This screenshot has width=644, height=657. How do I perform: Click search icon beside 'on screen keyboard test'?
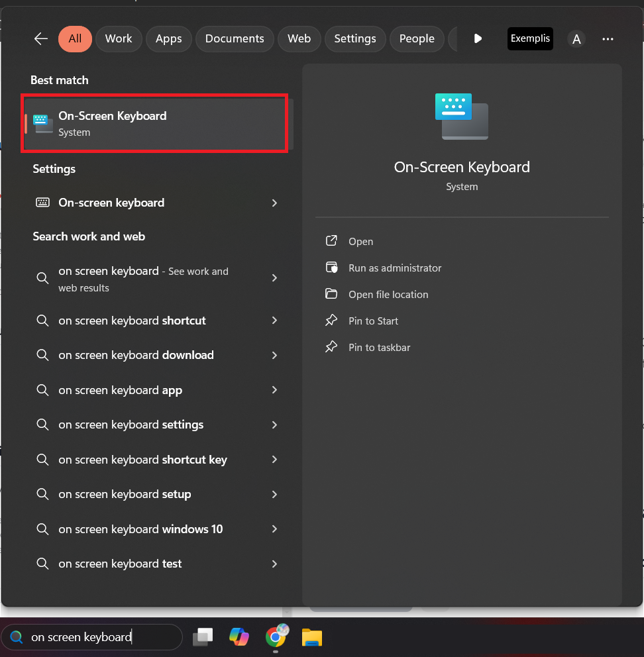pos(42,564)
